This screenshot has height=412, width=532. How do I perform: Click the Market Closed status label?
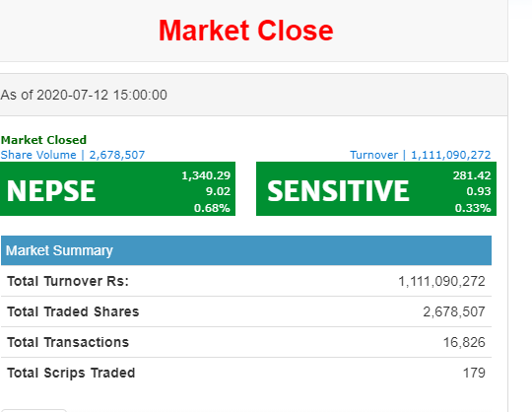[43, 140]
